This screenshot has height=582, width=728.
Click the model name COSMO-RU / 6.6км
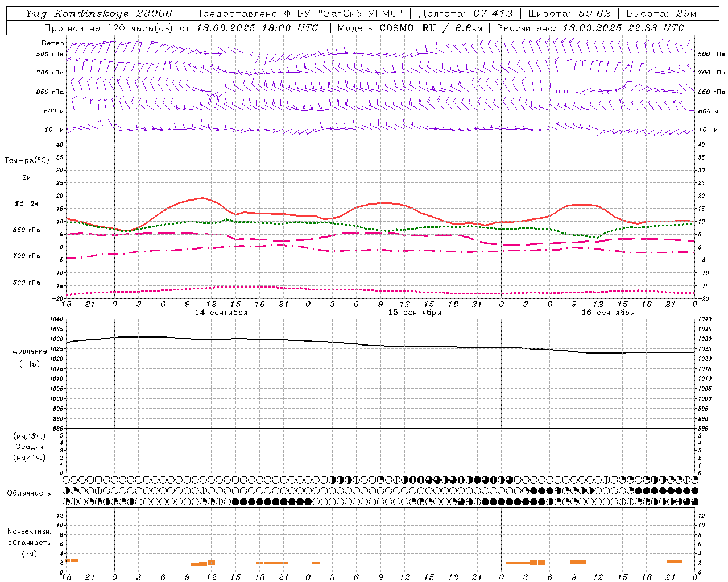click(x=431, y=27)
